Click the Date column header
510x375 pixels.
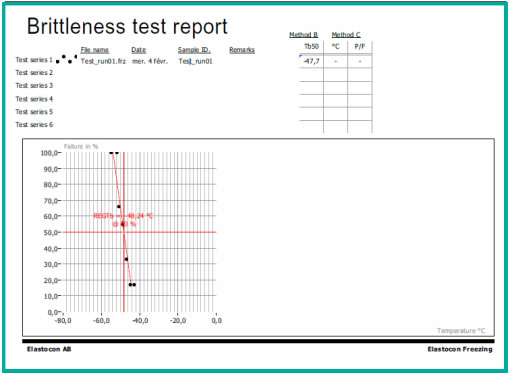point(139,50)
